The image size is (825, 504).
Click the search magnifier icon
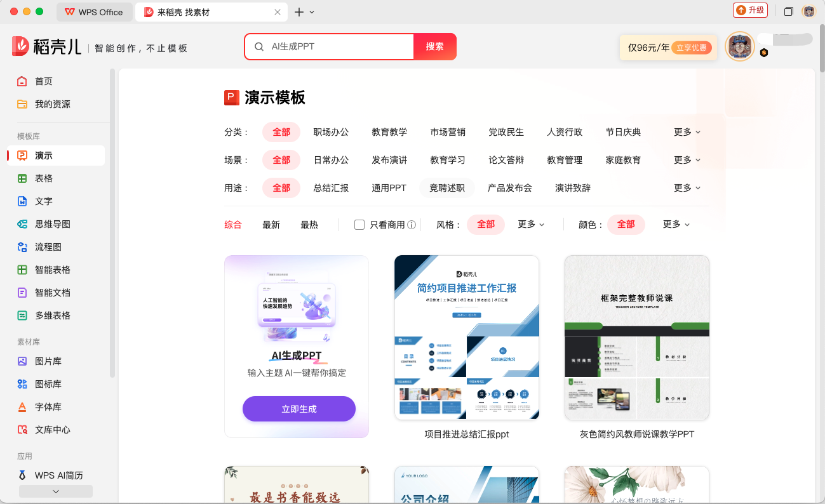pyautogui.click(x=259, y=46)
